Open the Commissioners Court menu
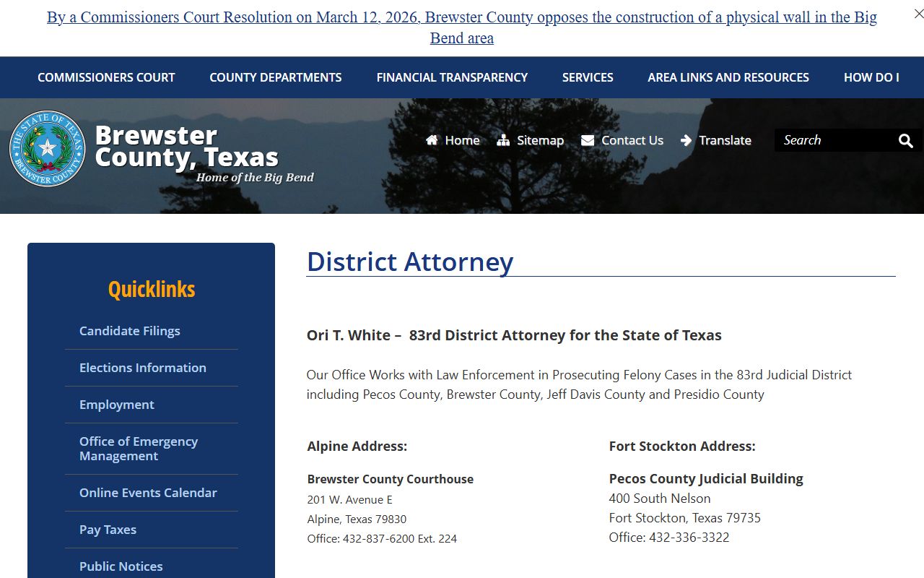 coord(106,77)
